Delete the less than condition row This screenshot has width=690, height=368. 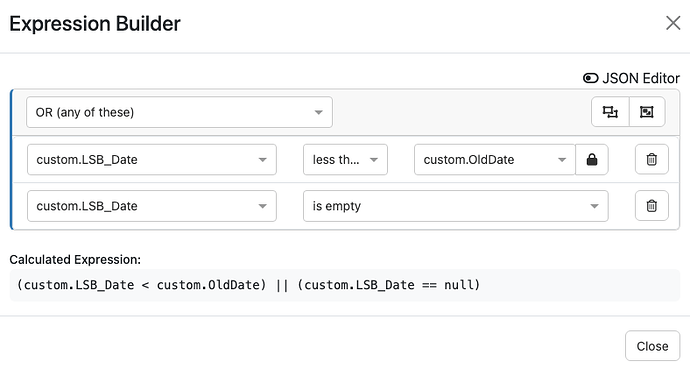[652, 159]
